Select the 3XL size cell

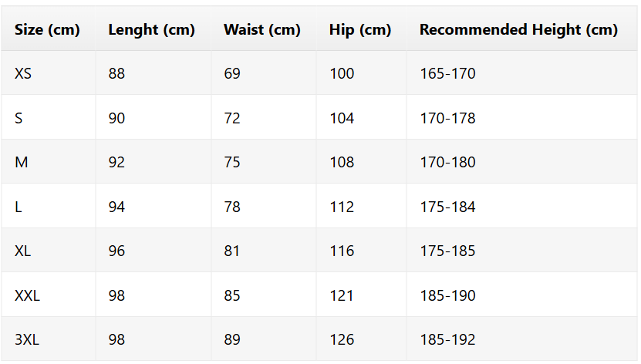[x=27, y=339]
